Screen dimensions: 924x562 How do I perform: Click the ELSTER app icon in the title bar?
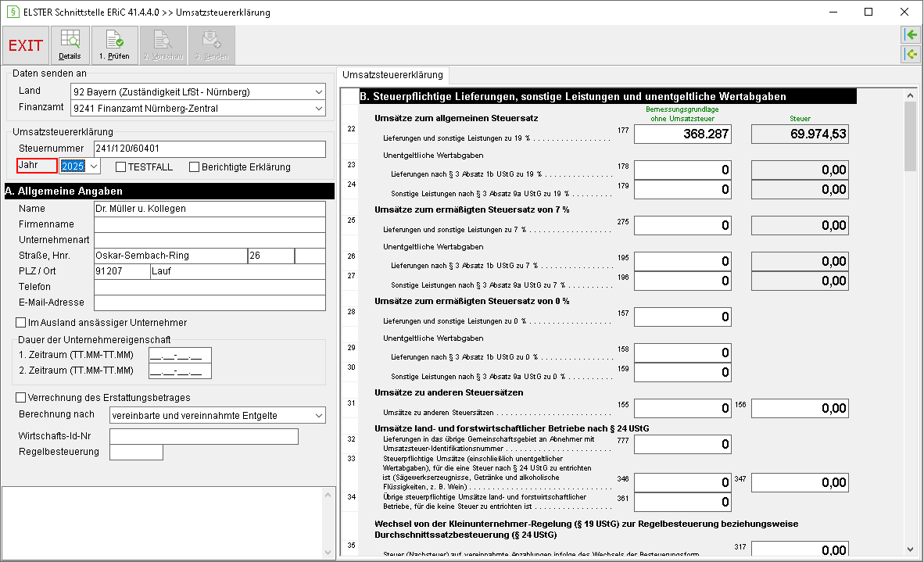coord(13,12)
